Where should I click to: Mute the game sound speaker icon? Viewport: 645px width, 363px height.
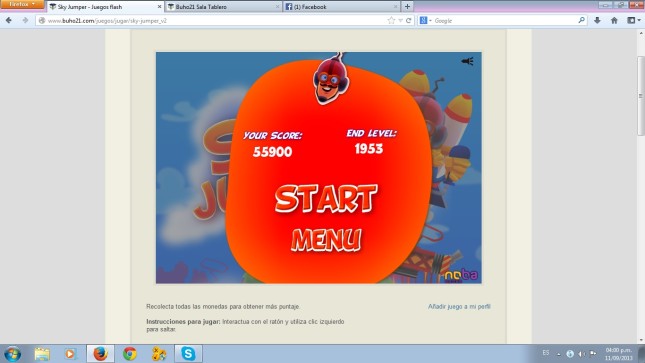[467, 61]
